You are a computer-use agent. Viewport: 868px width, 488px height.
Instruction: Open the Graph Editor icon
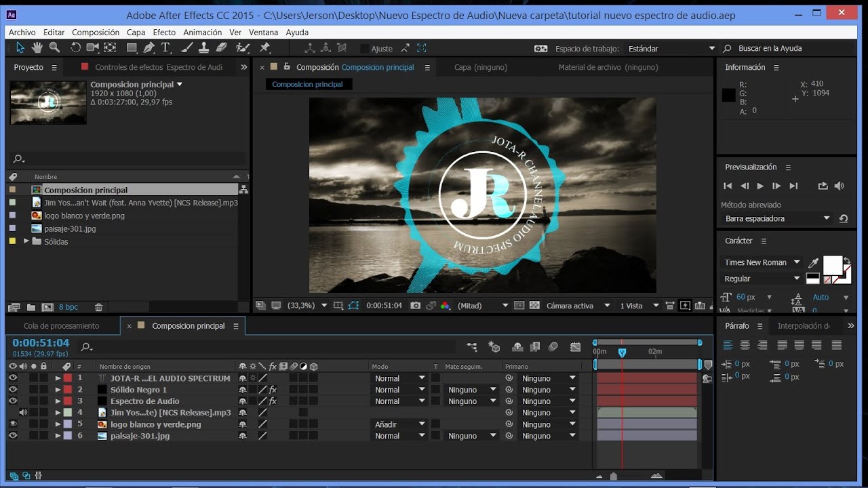(576, 346)
